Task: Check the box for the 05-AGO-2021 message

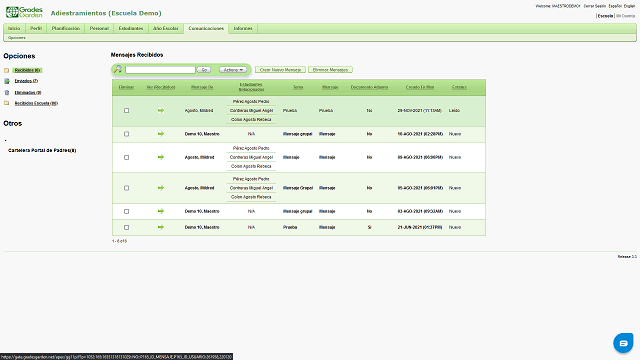Action: click(x=127, y=188)
